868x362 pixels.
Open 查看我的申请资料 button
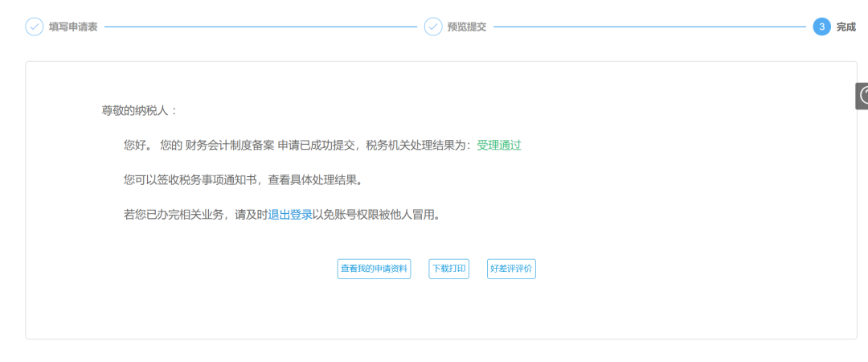coord(374,269)
